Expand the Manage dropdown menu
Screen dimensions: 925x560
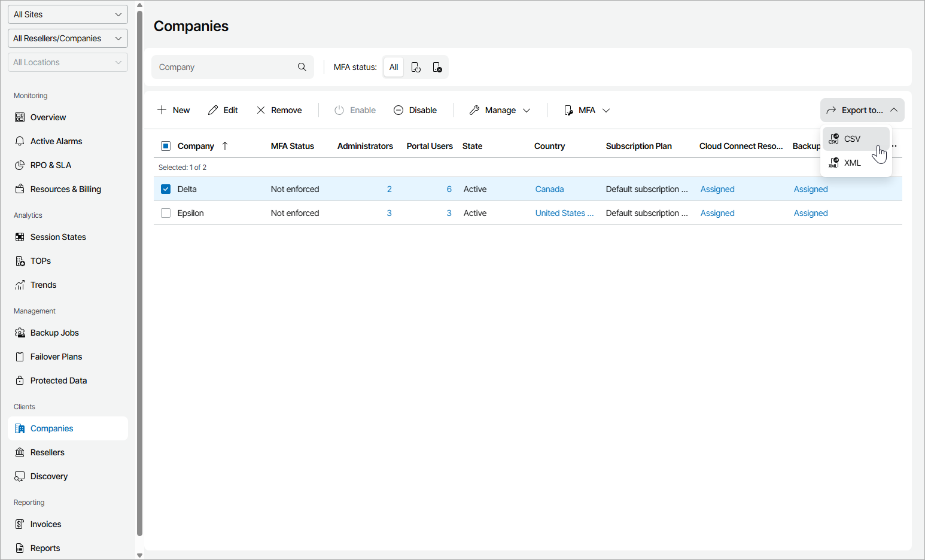click(500, 110)
